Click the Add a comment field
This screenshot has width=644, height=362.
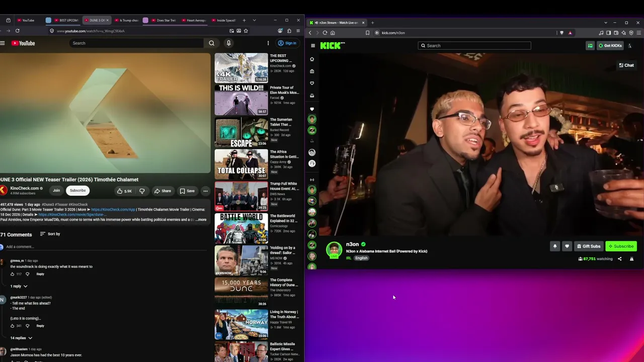pyautogui.click(x=106, y=247)
